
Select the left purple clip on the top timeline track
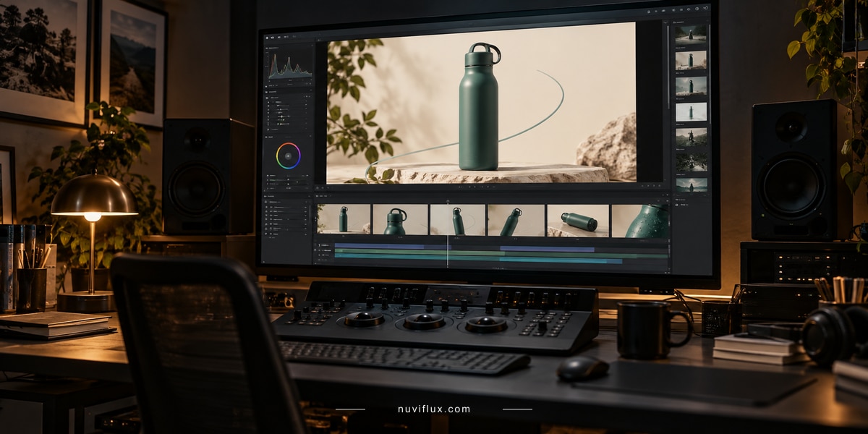pyautogui.click(x=391, y=247)
